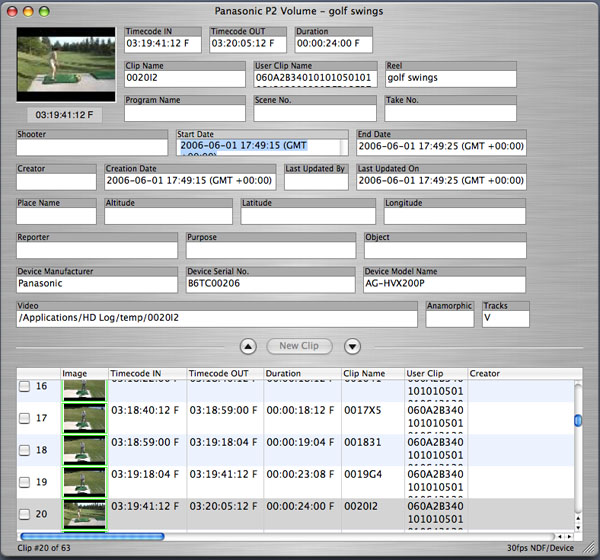Edit the User Clip Name field

pyautogui.click(x=315, y=78)
